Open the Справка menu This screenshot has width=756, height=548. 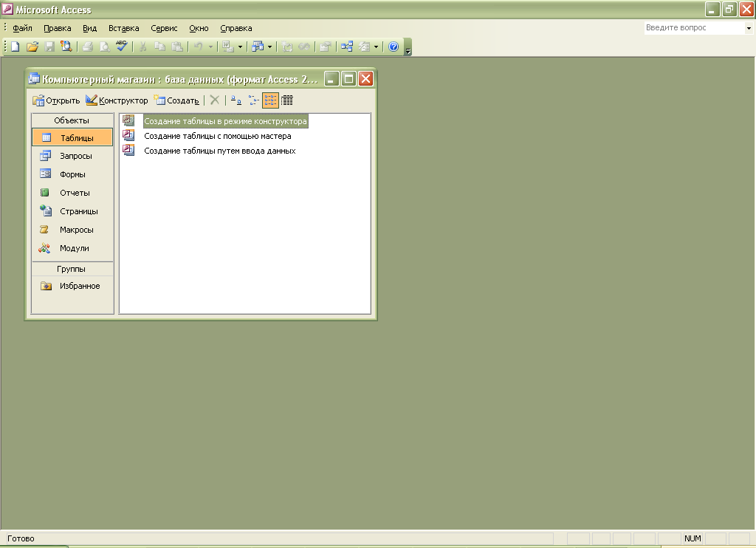click(x=236, y=29)
